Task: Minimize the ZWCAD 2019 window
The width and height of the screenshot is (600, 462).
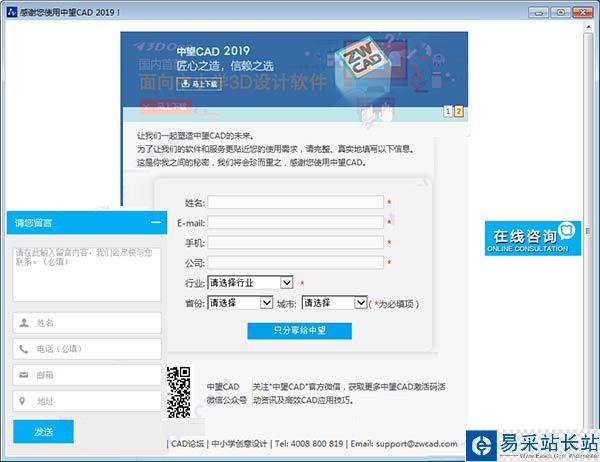Action: [538, 12]
